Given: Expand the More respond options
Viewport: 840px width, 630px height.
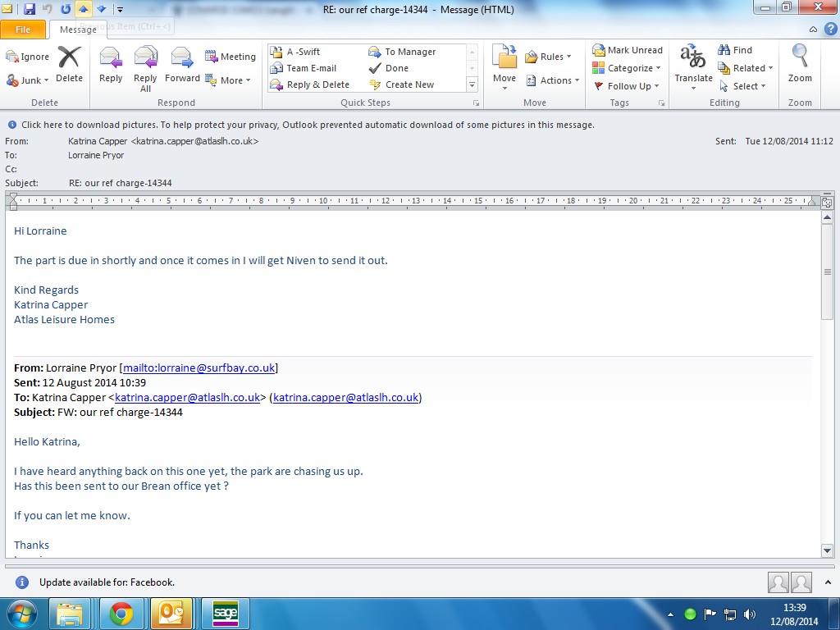Looking at the screenshot, I should pos(228,80).
